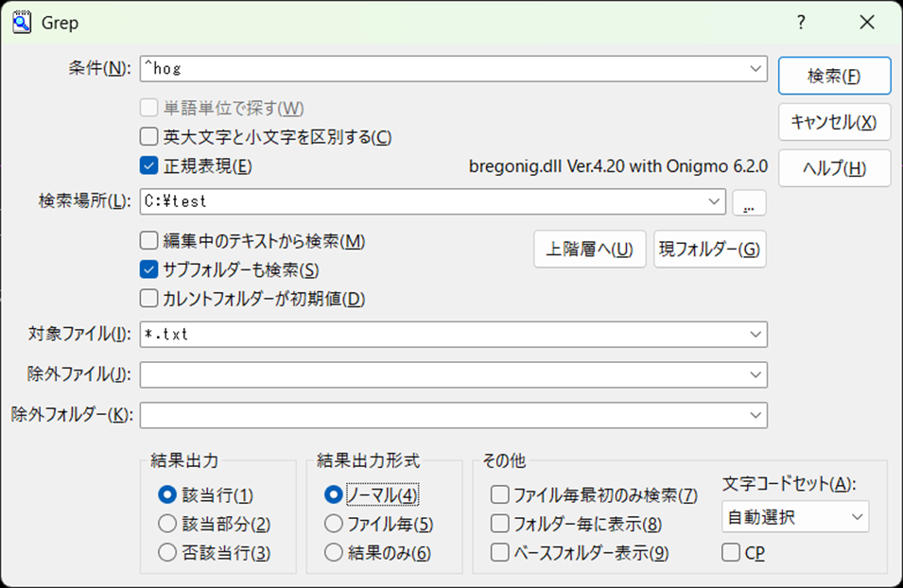
Task: Select 結果のみ output format option
Action: [333, 552]
